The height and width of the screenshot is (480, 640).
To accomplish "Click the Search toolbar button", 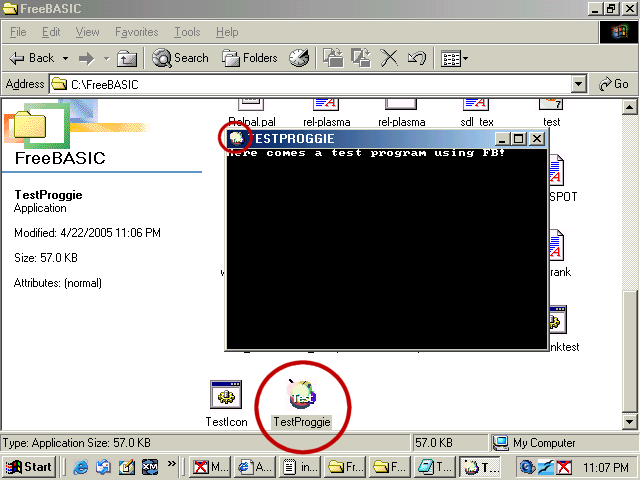I will pyautogui.click(x=181, y=58).
